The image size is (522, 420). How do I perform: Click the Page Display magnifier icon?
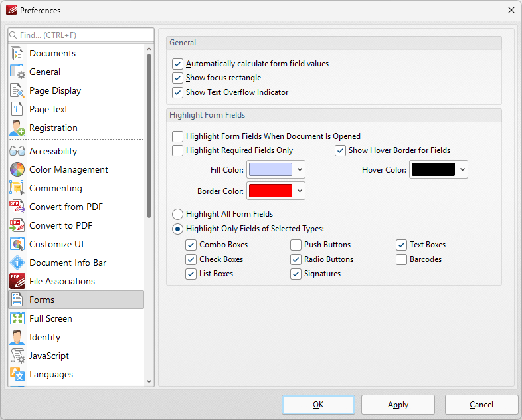pos(17,90)
